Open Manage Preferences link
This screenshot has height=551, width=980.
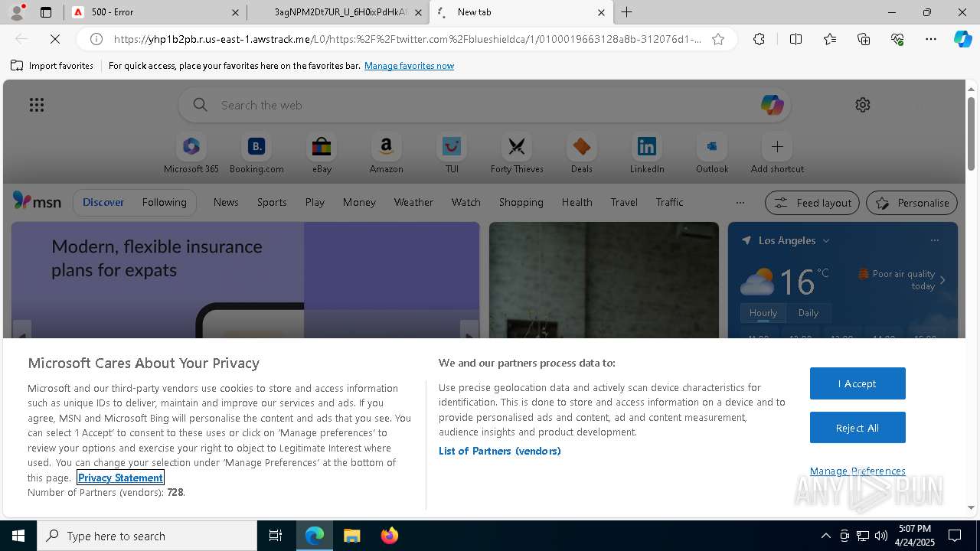(857, 471)
